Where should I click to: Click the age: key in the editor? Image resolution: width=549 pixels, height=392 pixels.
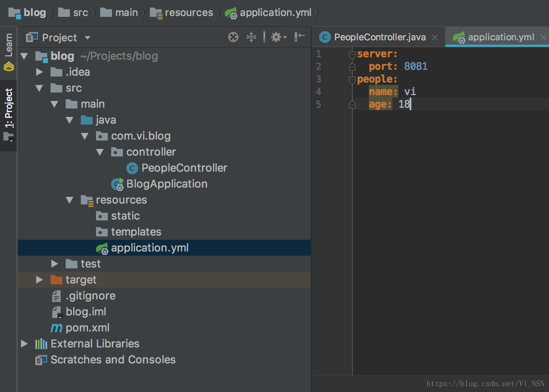point(380,104)
